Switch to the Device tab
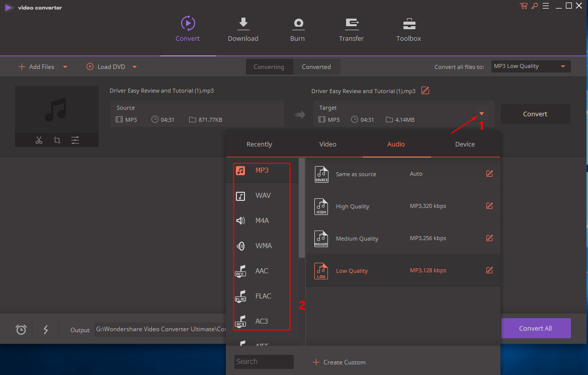The height and width of the screenshot is (375, 588). coord(465,144)
